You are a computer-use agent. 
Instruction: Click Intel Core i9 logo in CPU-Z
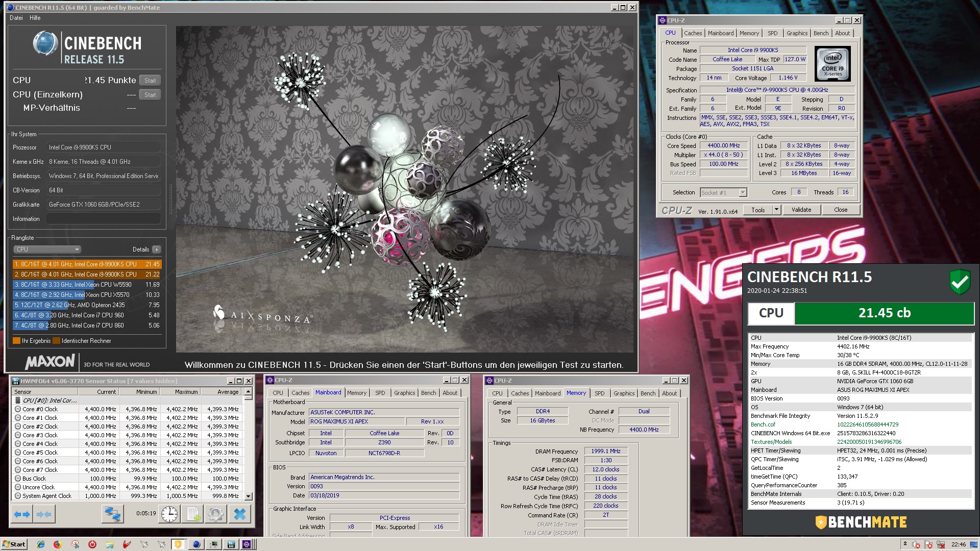pyautogui.click(x=832, y=64)
